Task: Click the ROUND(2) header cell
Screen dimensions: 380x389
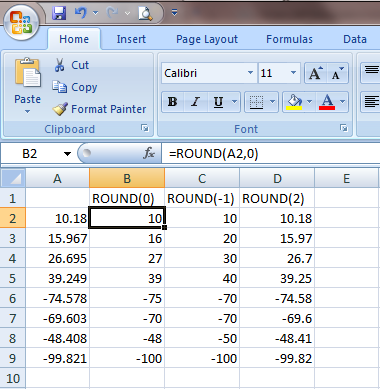Action: 277,198
